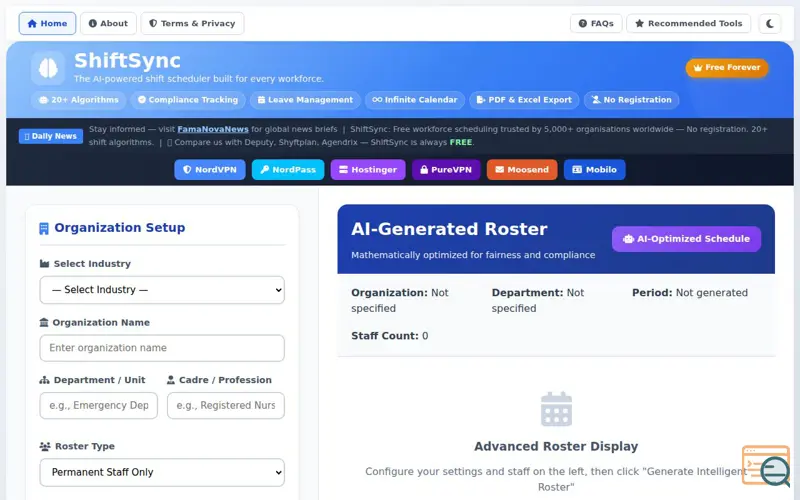Viewport: 800px width, 500px height.
Task: Click the 'Advanced Roster Display' heading
Action: [556, 446]
